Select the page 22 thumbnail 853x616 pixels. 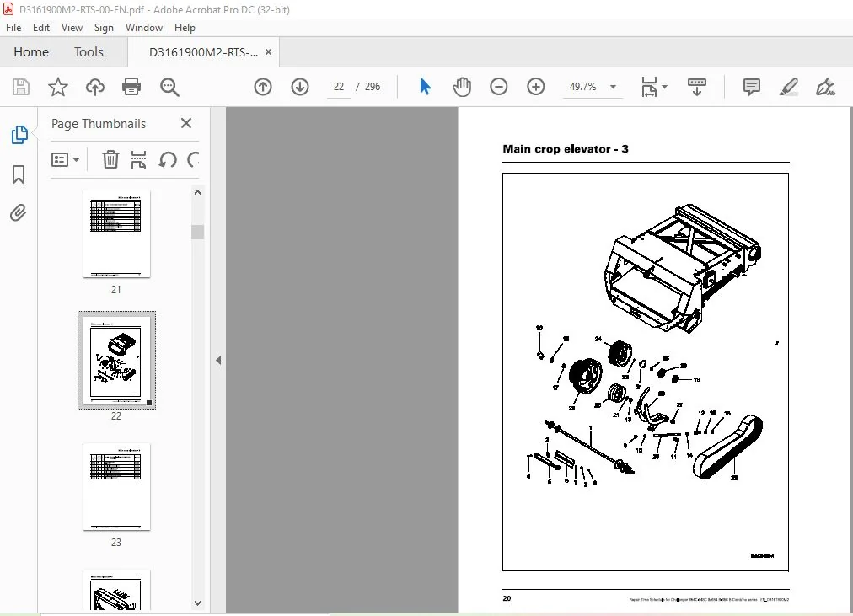[x=116, y=360]
